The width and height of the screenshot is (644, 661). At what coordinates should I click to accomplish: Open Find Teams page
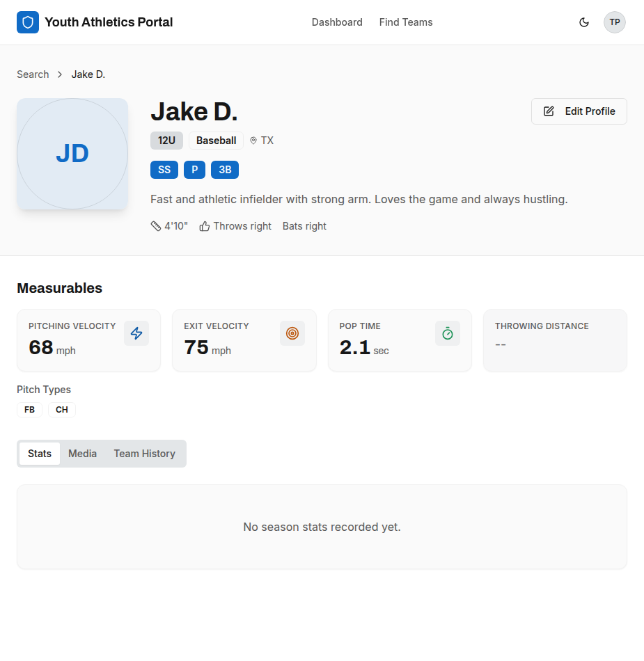(x=406, y=22)
